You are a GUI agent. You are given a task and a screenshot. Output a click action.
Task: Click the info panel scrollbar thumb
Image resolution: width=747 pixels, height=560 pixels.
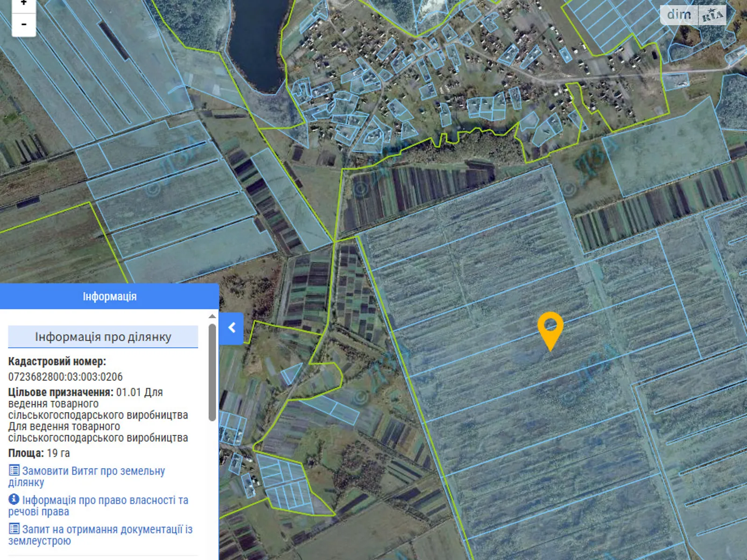(x=212, y=372)
